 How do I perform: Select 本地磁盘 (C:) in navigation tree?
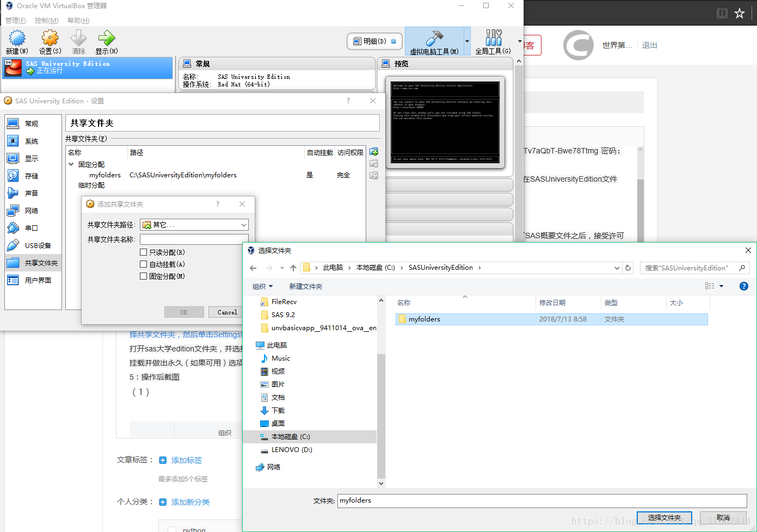pos(291,437)
